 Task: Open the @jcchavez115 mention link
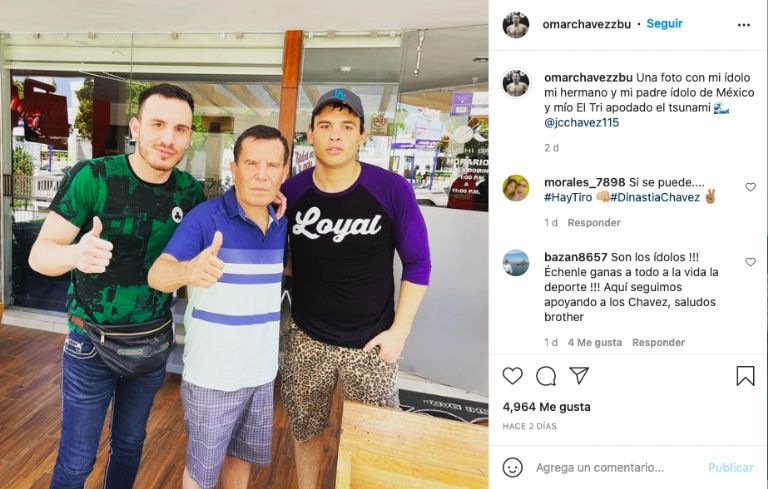581,122
